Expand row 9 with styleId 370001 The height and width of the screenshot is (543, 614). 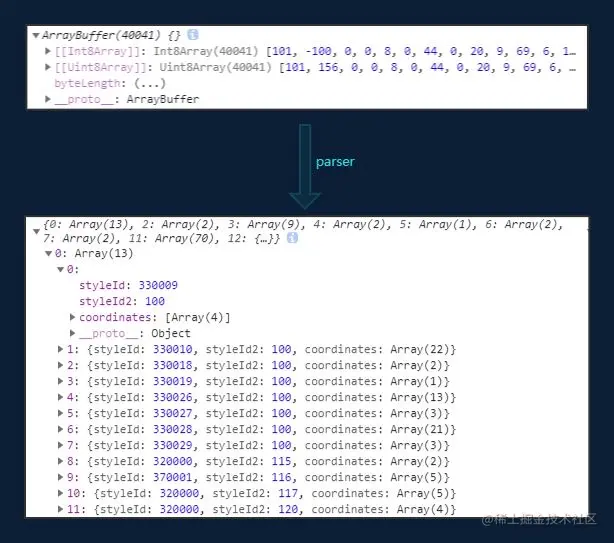[60, 477]
